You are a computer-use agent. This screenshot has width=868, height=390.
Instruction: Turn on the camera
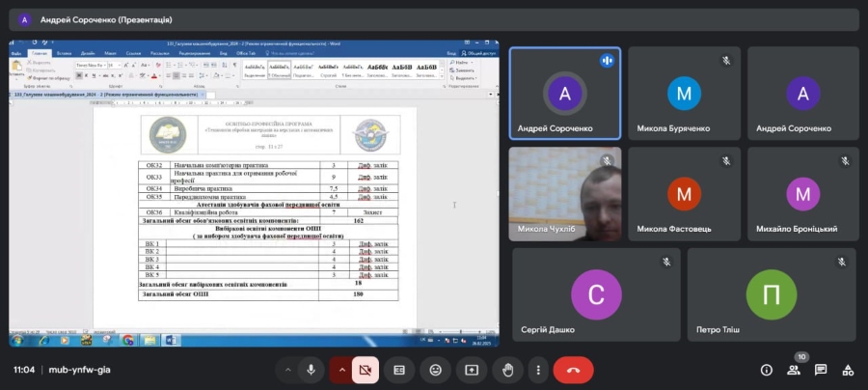point(365,370)
